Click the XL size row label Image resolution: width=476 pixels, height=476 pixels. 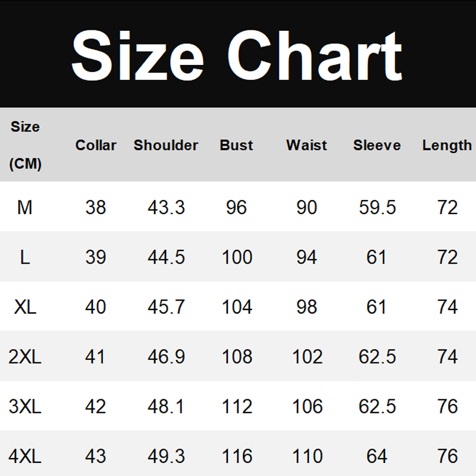[x=25, y=307]
